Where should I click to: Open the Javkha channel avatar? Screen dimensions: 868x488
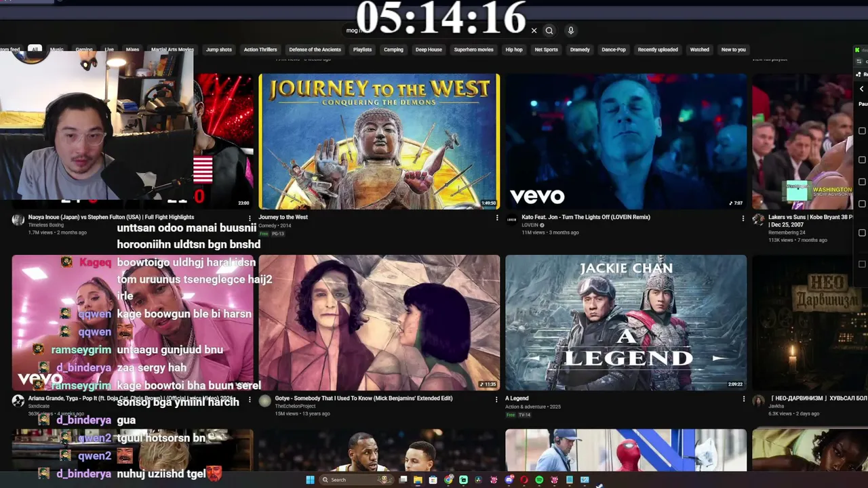click(x=758, y=401)
